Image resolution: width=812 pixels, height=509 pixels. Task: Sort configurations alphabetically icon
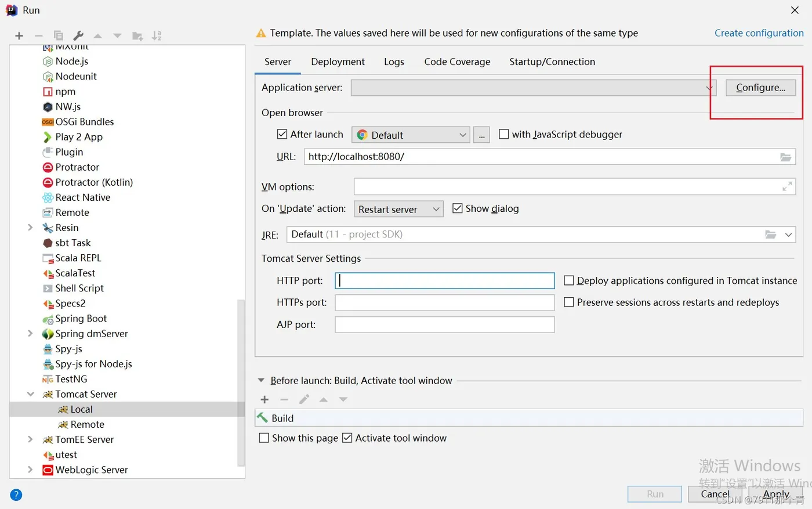pyautogui.click(x=157, y=36)
